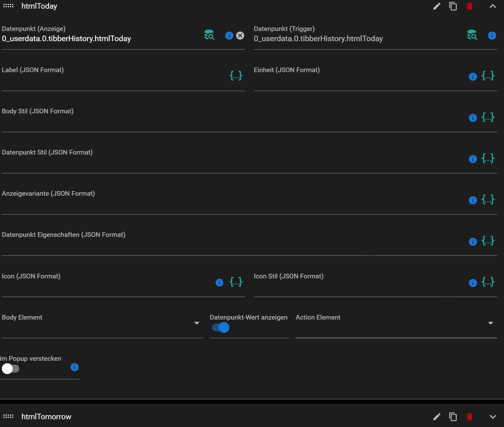
Task: Edit the htmlTomorrow item name
Action: click(437, 417)
